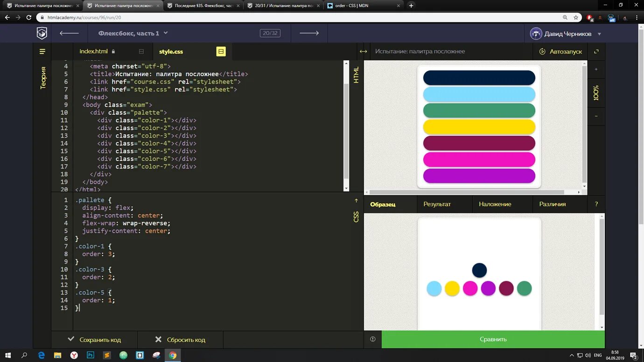The height and width of the screenshot is (362, 644).
Task: Click fullscreen expand icon next to Автозапуск
Action: [596, 51]
